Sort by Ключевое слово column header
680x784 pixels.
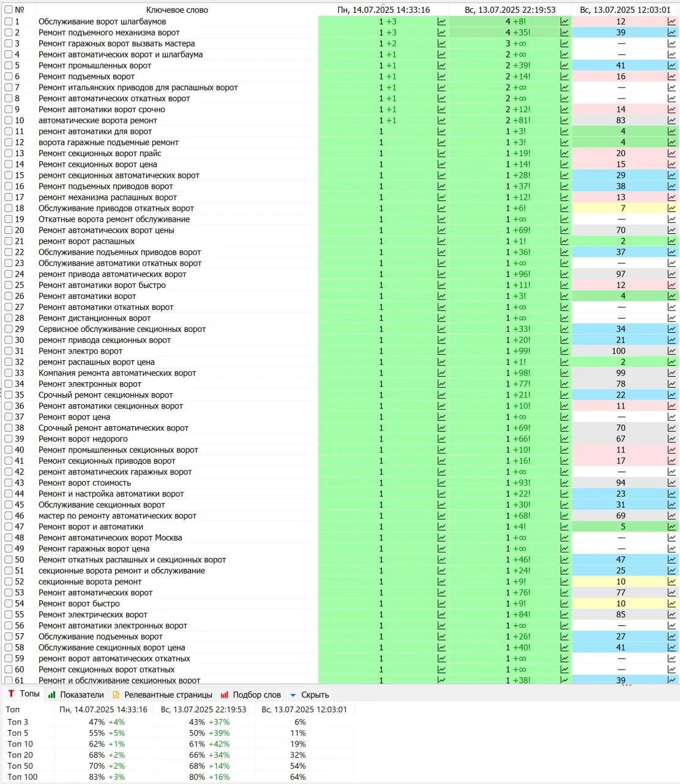(177, 10)
